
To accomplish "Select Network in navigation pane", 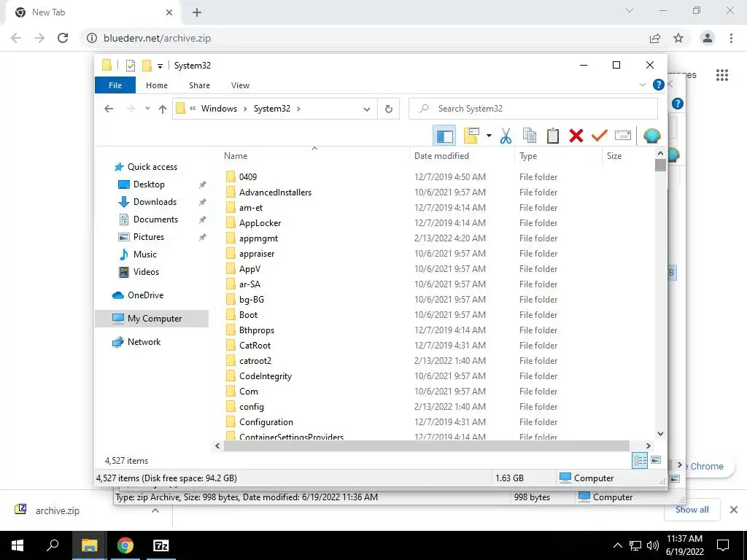I will 144,342.
